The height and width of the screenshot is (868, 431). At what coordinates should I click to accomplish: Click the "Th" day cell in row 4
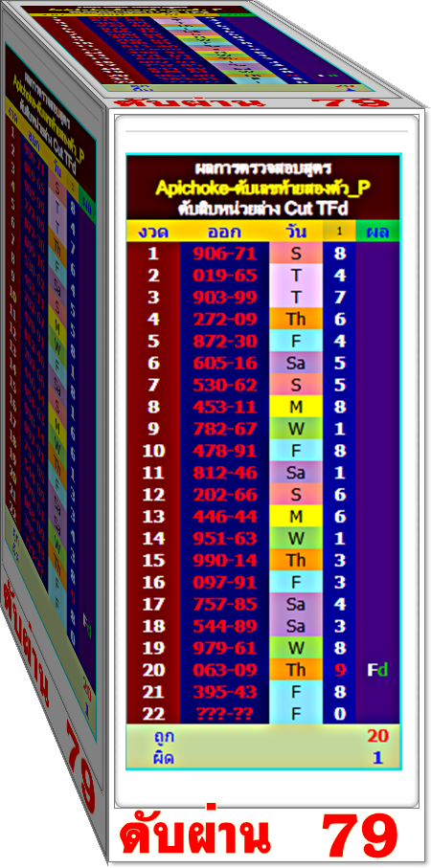[296, 319]
